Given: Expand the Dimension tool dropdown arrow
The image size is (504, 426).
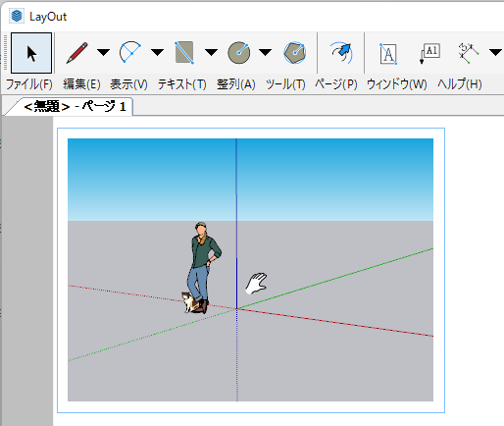Looking at the screenshot, I should pyautogui.click(x=495, y=52).
